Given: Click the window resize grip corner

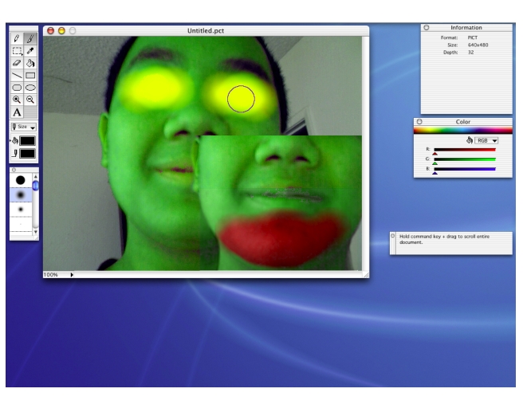Looking at the screenshot, I should coord(366,275).
